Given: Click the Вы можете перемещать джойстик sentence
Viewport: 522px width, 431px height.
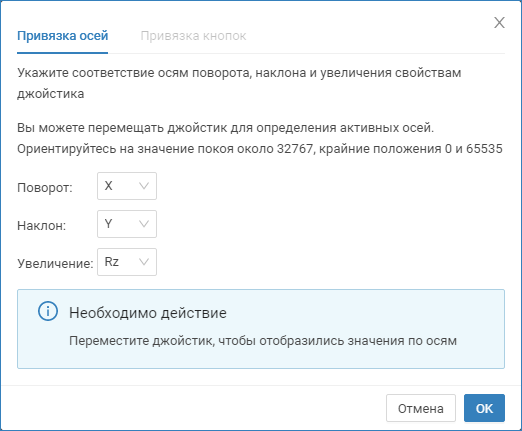Looking at the screenshot, I should (226, 128).
